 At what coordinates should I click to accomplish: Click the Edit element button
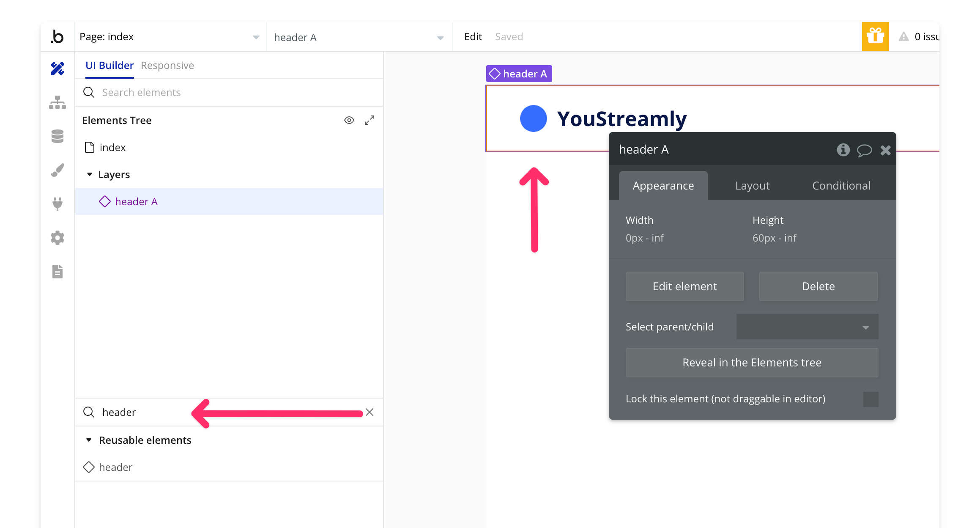tap(684, 286)
